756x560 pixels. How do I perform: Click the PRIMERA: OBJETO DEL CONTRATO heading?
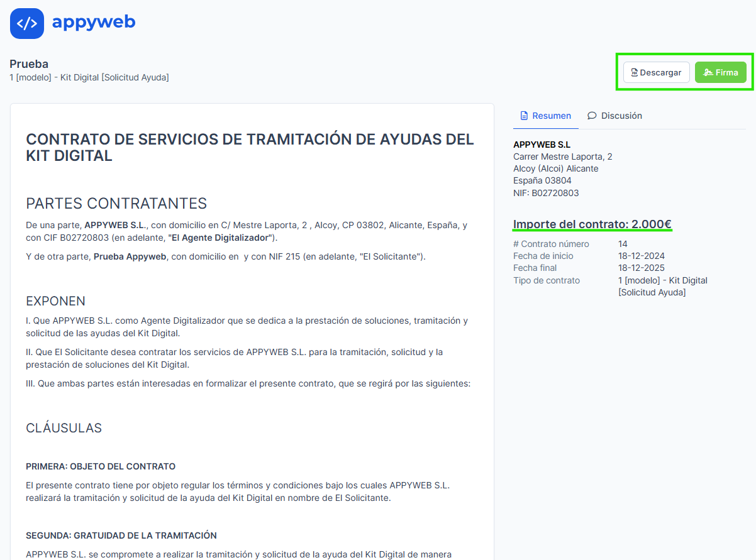[x=101, y=466]
